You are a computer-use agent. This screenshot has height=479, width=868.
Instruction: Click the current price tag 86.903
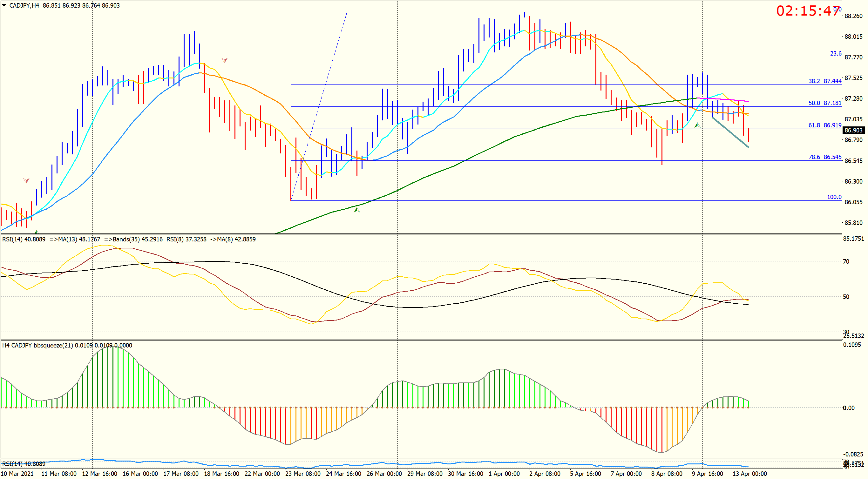tap(853, 130)
